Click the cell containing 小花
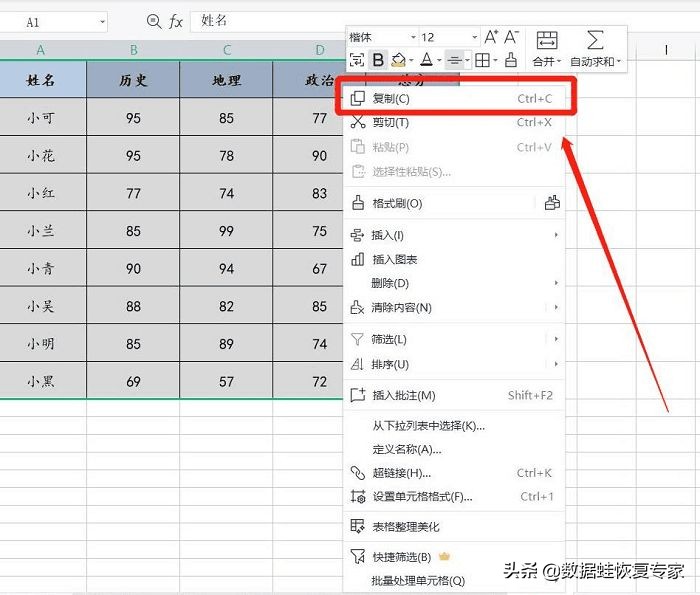This screenshot has height=595, width=700. [41, 155]
